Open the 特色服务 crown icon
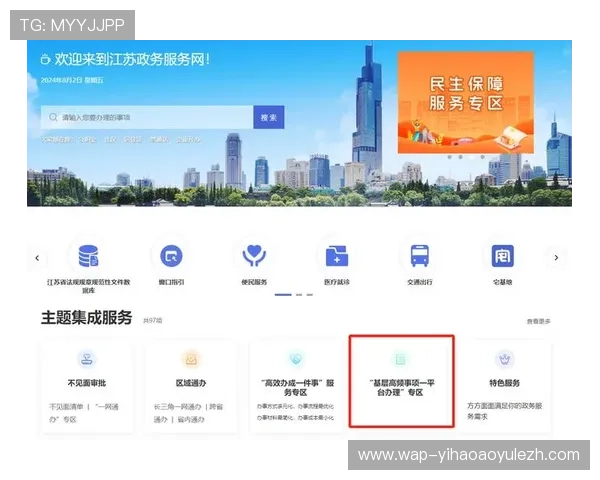Image resolution: width=600 pixels, height=480 pixels. coord(505,359)
